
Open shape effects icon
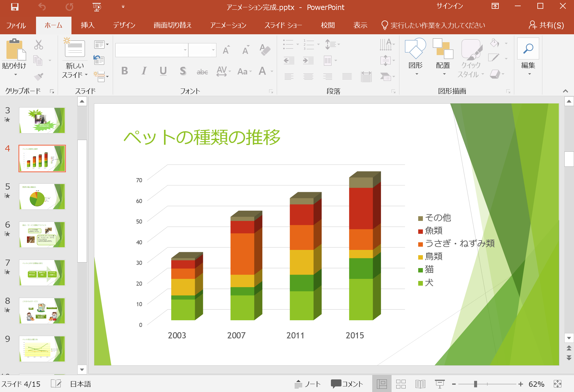click(497, 74)
